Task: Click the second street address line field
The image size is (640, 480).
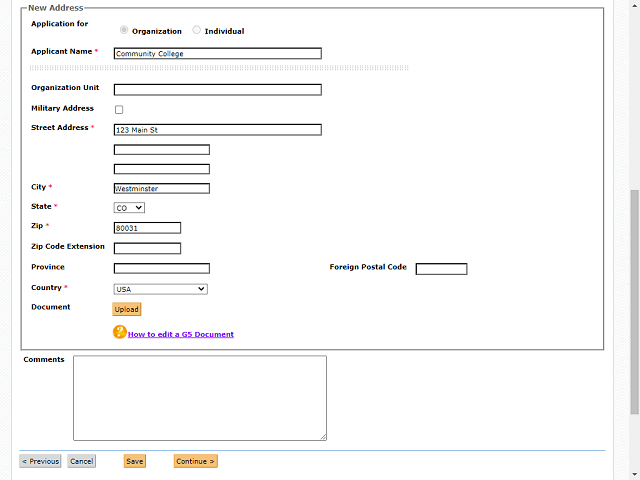Action: 162,150
